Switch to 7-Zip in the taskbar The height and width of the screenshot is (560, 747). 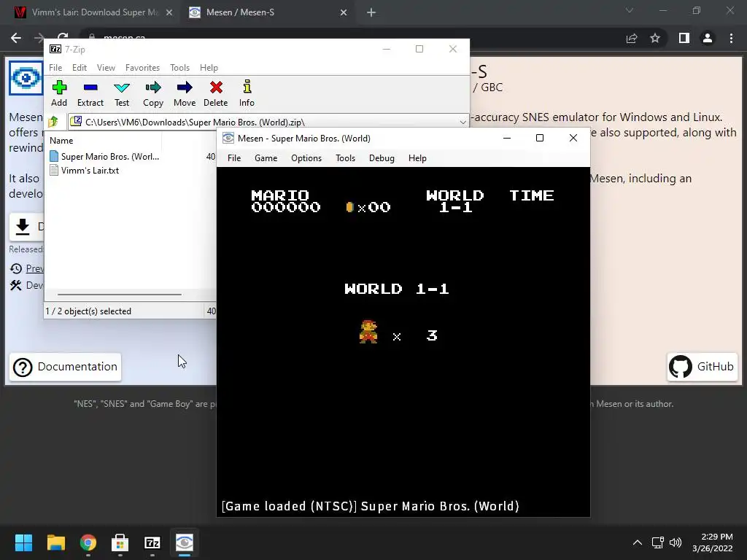152,542
